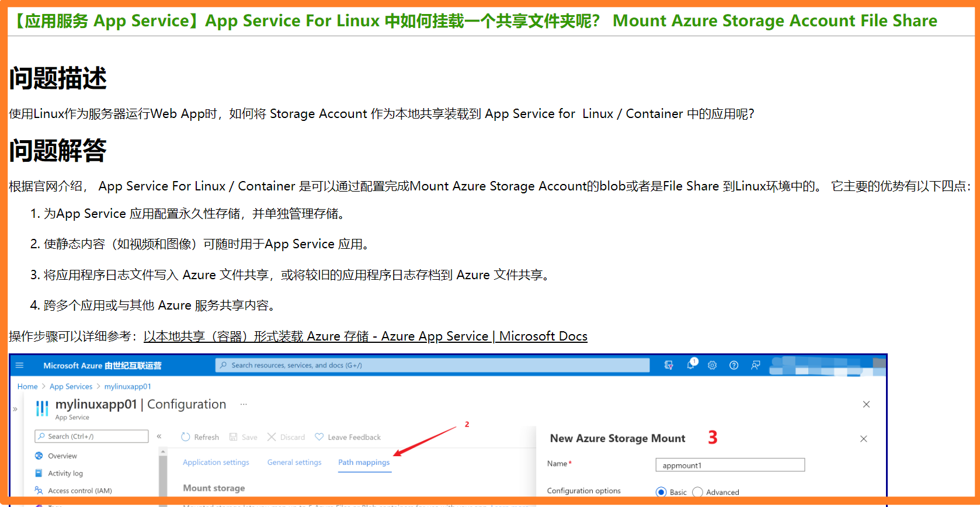Open the Azure portal hamburger menu
This screenshot has width=980, height=507.
[x=19, y=366]
